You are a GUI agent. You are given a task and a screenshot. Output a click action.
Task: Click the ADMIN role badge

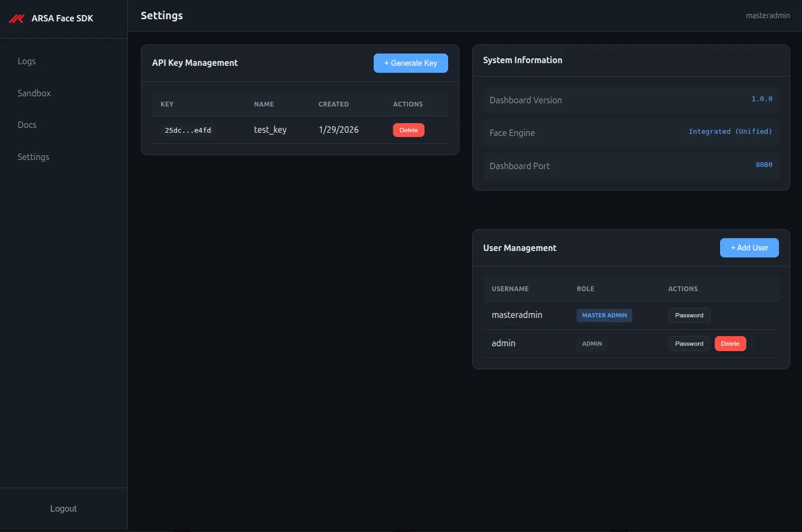click(x=592, y=343)
